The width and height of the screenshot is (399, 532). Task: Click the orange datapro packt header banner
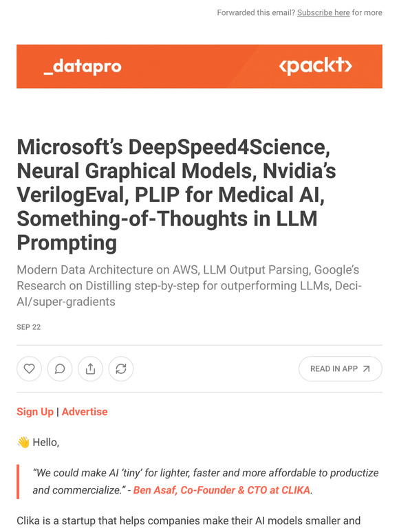pyautogui.click(x=199, y=66)
